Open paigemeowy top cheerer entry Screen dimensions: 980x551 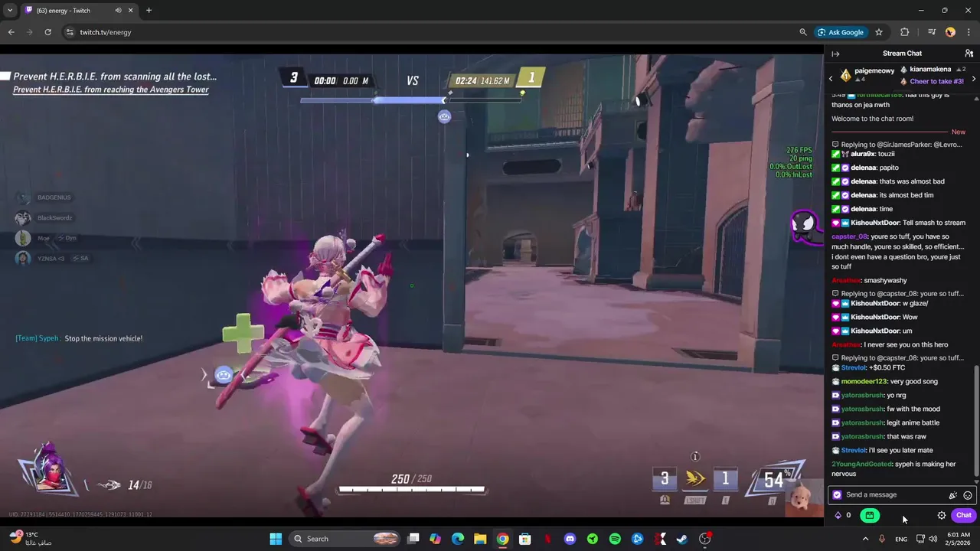(x=866, y=73)
